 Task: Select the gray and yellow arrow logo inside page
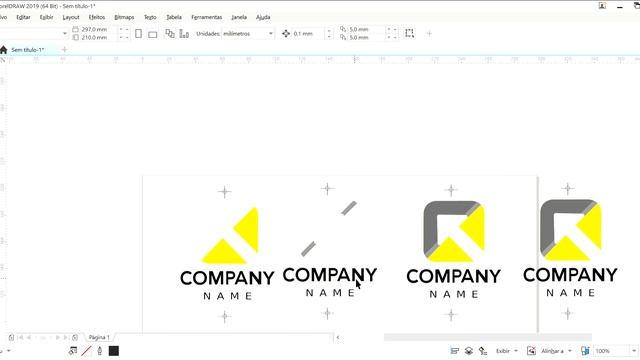coord(454,231)
